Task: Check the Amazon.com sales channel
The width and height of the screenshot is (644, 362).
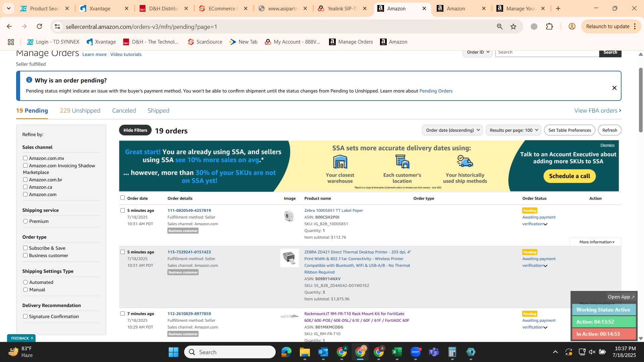Action: [25, 194]
